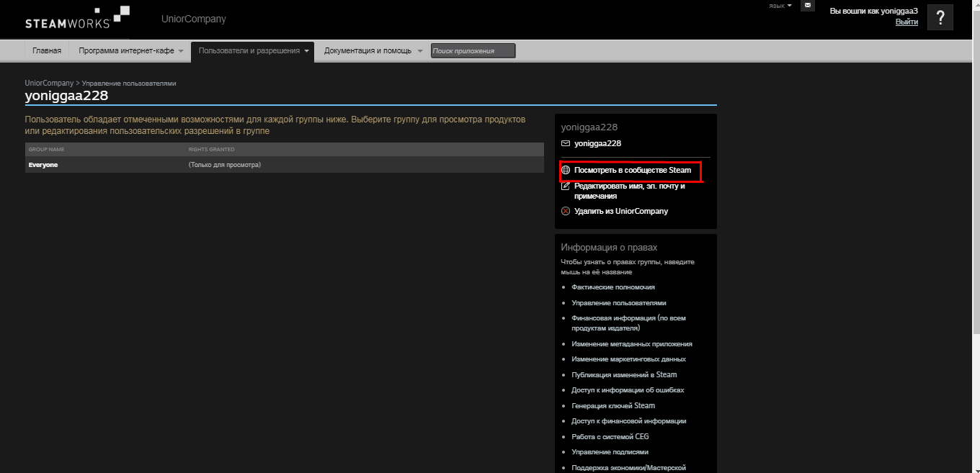
Task: Click Редактировать имя, эл. почту и примечания
Action: (x=629, y=191)
